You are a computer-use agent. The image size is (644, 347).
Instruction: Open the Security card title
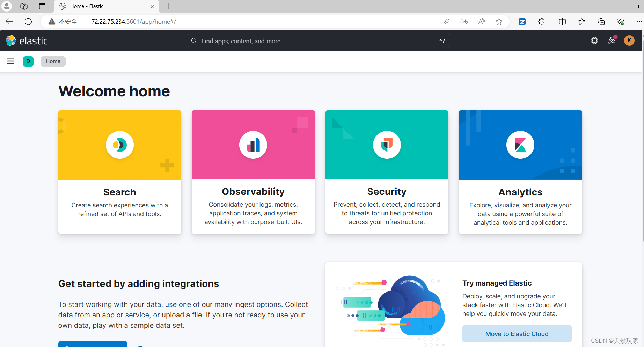(x=387, y=192)
